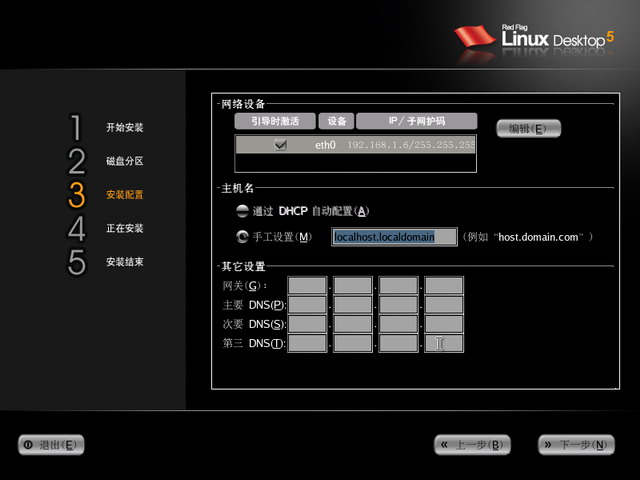Go to next step with 下一步(N)
This screenshot has width=640, height=480.
pyautogui.click(x=576, y=444)
